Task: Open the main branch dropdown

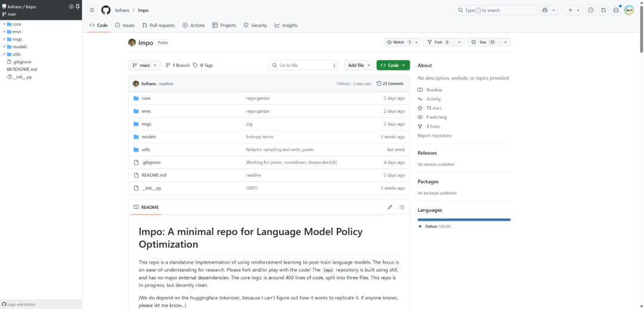Action: pos(144,66)
